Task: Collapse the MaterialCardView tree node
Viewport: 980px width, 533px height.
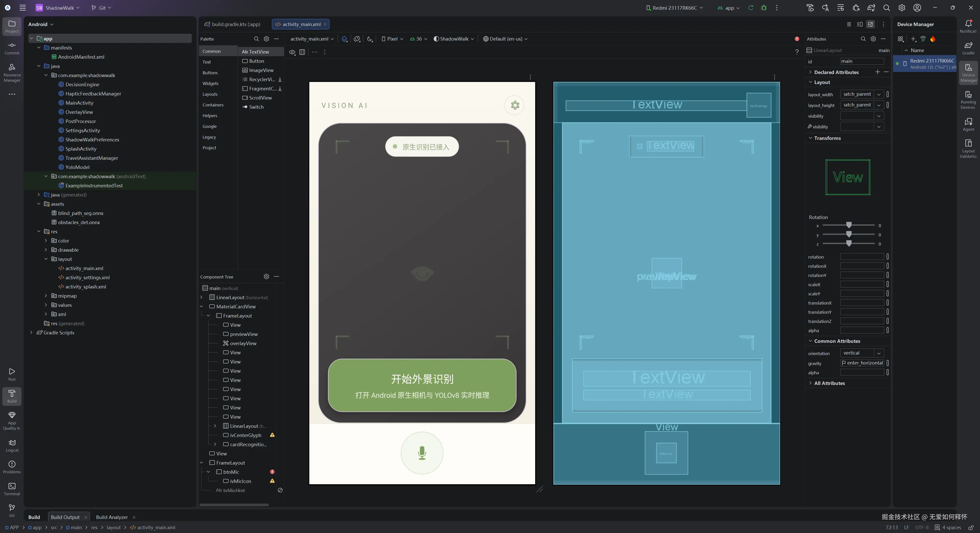Action: pyautogui.click(x=202, y=307)
